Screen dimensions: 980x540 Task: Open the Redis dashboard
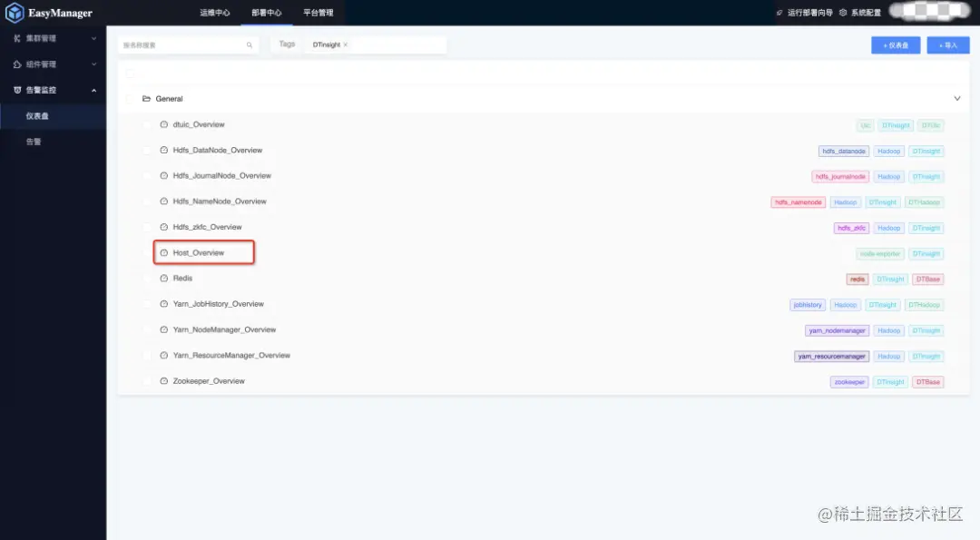tap(182, 278)
